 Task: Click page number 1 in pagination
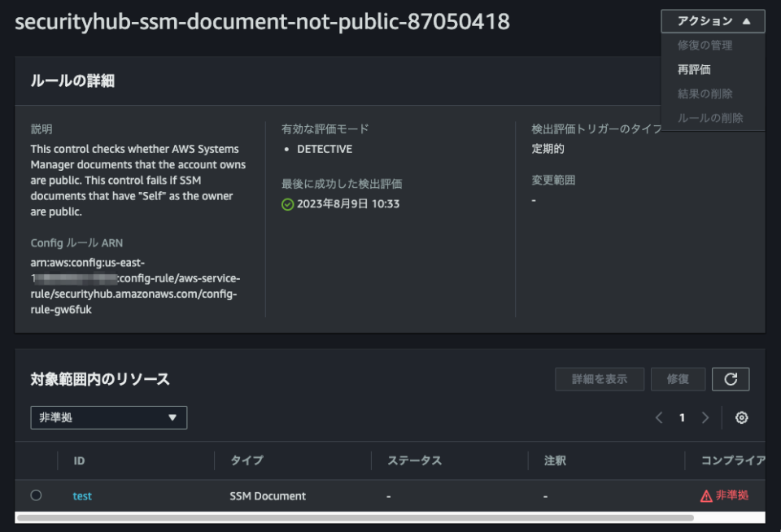pyautogui.click(x=682, y=417)
